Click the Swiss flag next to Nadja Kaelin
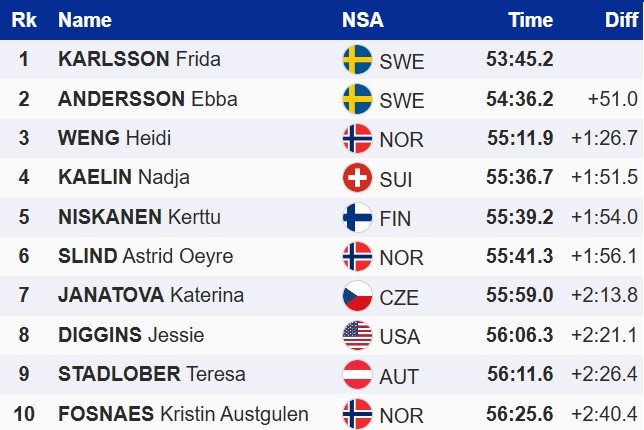The height and width of the screenshot is (430, 644). (x=357, y=178)
